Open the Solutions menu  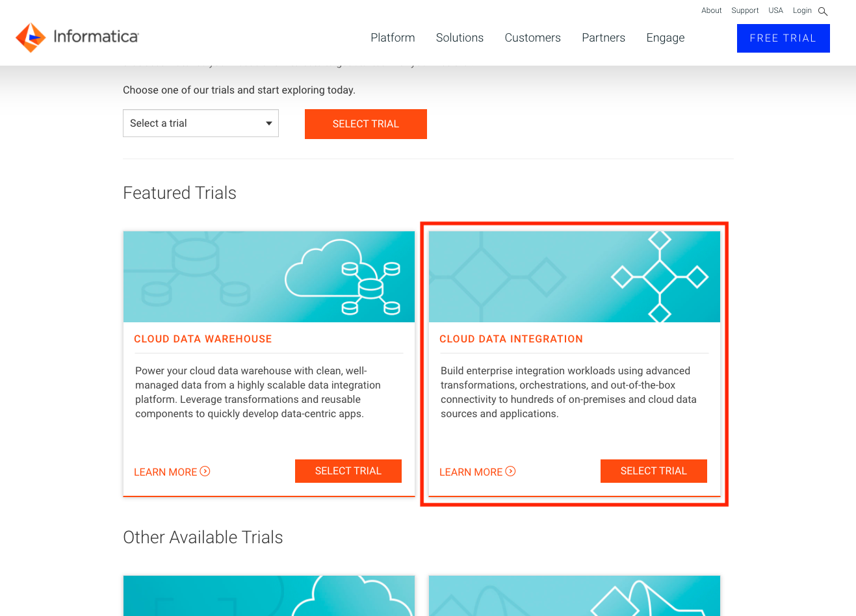(460, 38)
